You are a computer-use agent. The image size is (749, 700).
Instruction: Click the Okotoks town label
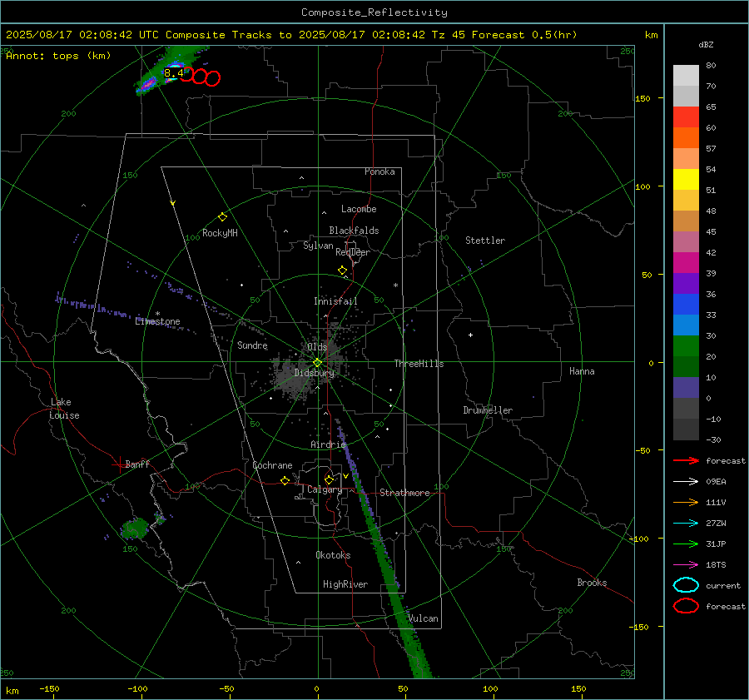click(333, 555)
